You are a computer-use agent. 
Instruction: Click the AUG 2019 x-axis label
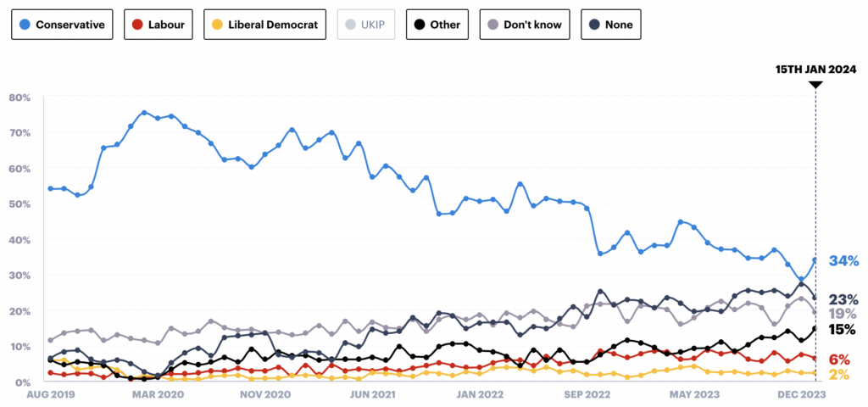50,395
